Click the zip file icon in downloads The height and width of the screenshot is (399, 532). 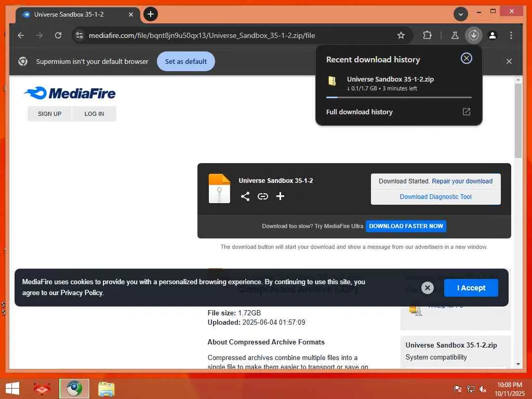332,81
